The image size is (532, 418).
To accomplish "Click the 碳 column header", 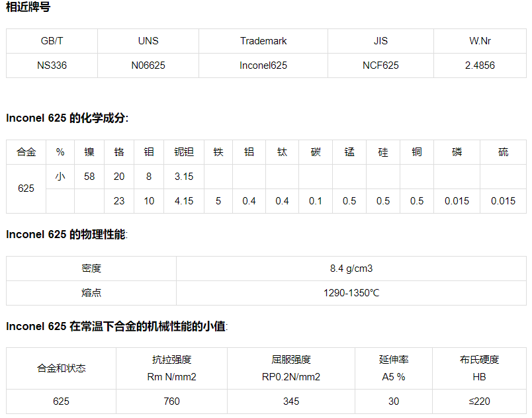I will click(x=316, y=152).
